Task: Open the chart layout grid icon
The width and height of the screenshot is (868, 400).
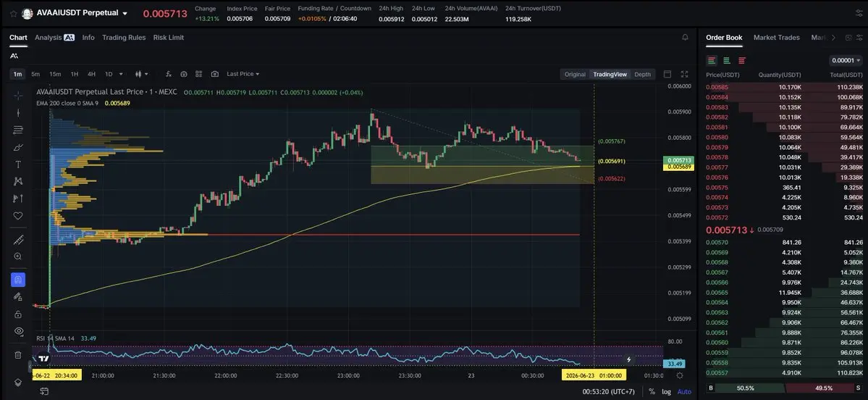Action: click(199, 74)
